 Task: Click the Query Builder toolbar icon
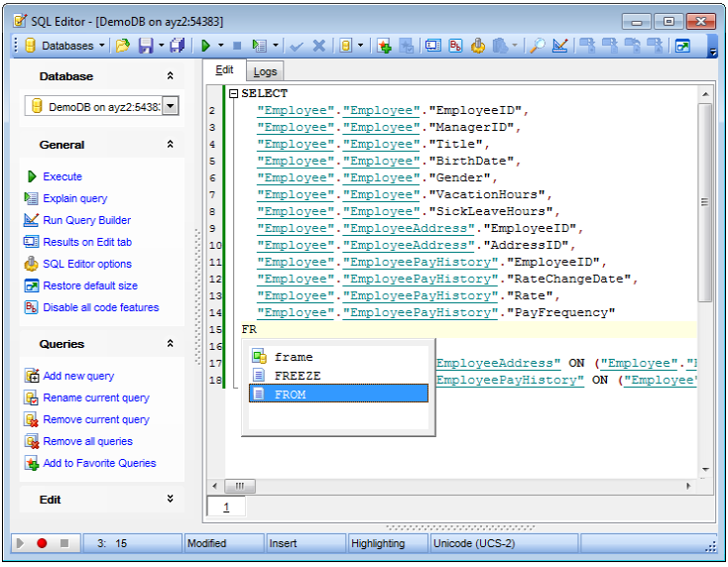coord(560,46)
